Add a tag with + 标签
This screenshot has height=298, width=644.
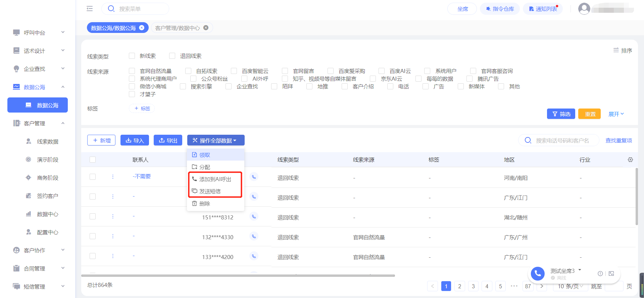pos(142,108)
